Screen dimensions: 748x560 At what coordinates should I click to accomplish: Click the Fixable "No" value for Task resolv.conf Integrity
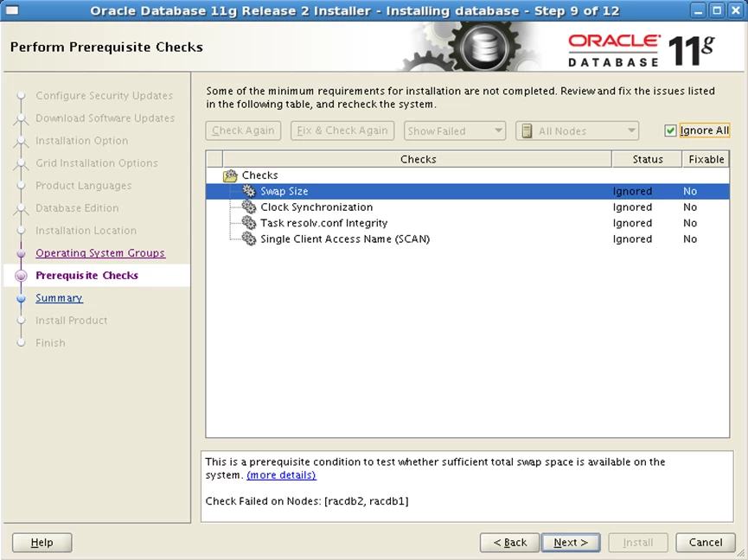[690, 223]
